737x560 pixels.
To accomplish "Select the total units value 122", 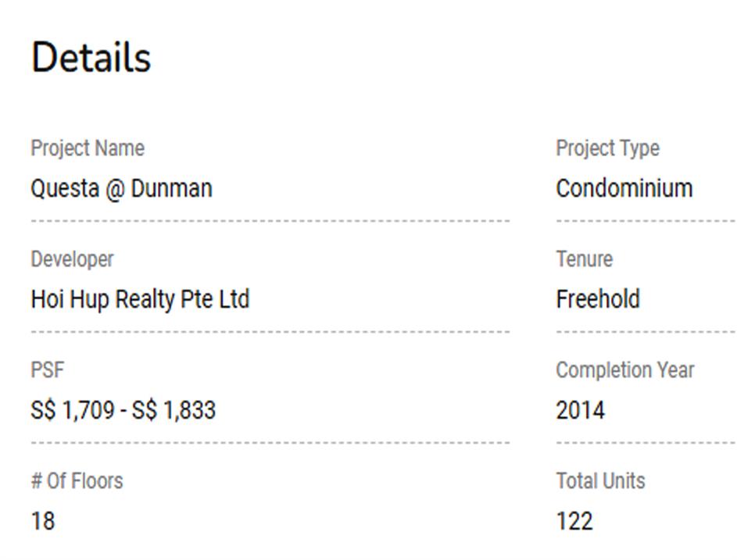I will pyautogui.click(x=574, y=521).
